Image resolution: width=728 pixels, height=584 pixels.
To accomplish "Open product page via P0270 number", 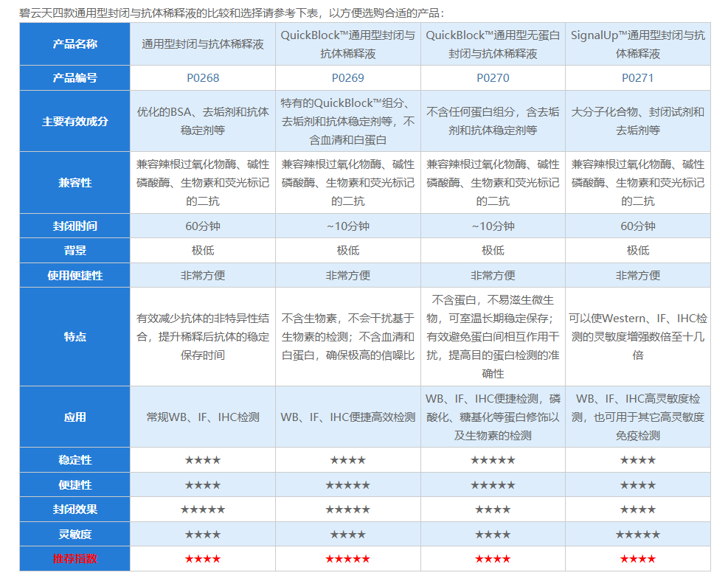I will 491,77.
